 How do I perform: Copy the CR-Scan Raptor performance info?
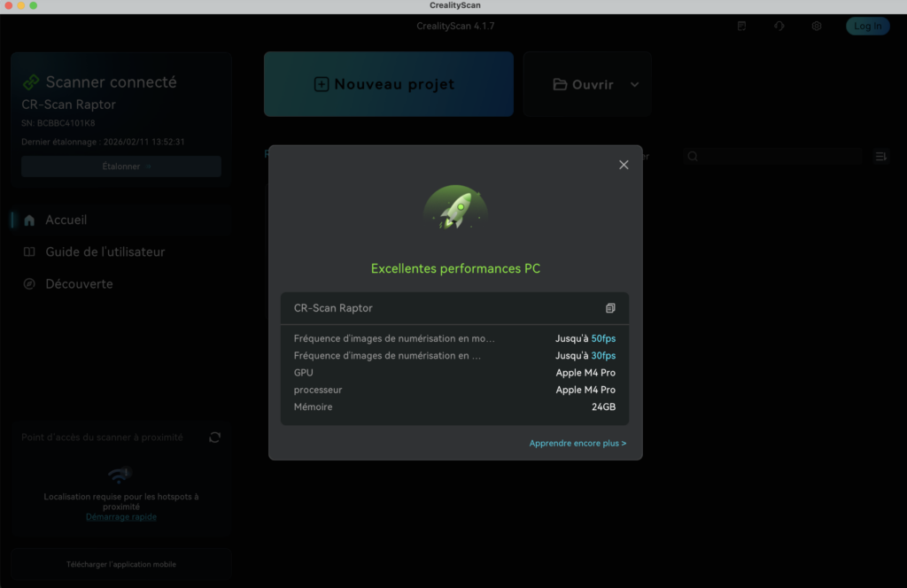tap(610, 308)
